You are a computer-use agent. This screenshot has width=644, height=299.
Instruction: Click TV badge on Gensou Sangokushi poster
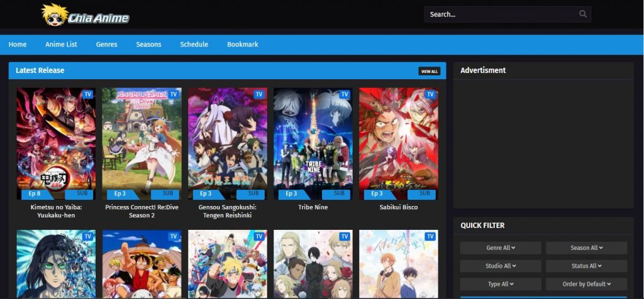[258, 94]
